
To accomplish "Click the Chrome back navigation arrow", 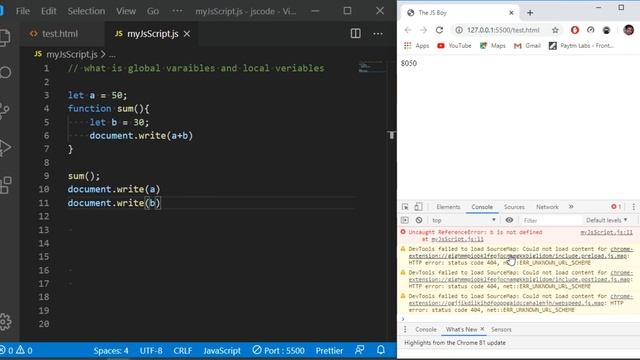I will point(408,30).
